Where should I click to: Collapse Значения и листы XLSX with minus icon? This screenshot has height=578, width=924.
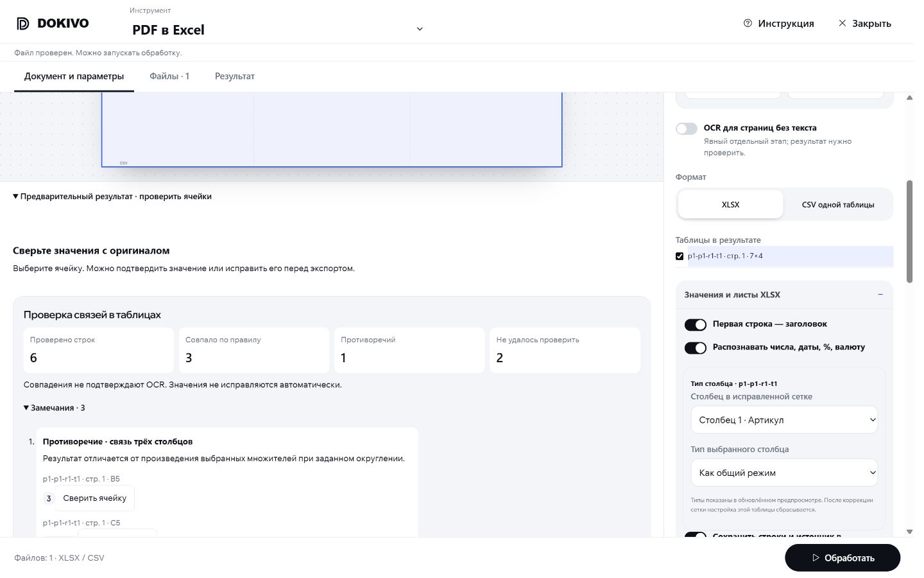tap(880, 295)
